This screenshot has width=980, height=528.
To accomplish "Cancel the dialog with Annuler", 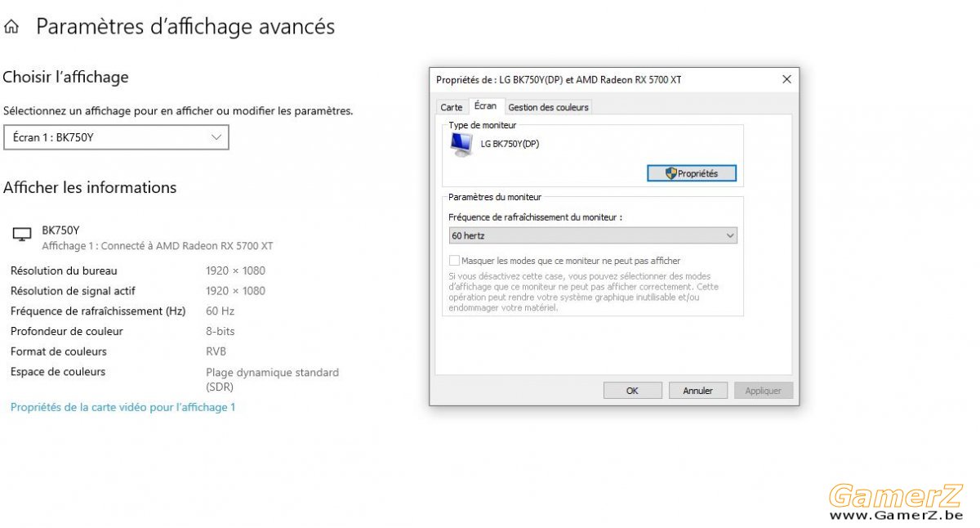I will point(698,391).
